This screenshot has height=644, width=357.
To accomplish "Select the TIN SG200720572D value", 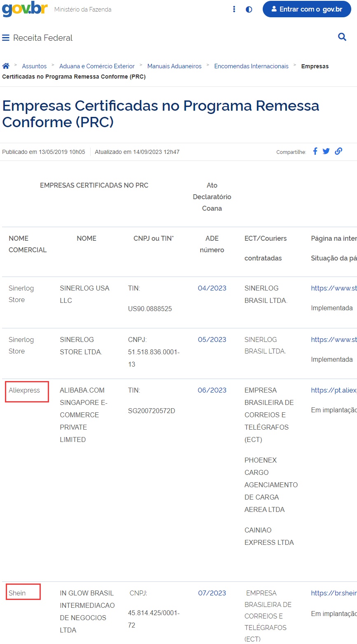I will (152, 411).
